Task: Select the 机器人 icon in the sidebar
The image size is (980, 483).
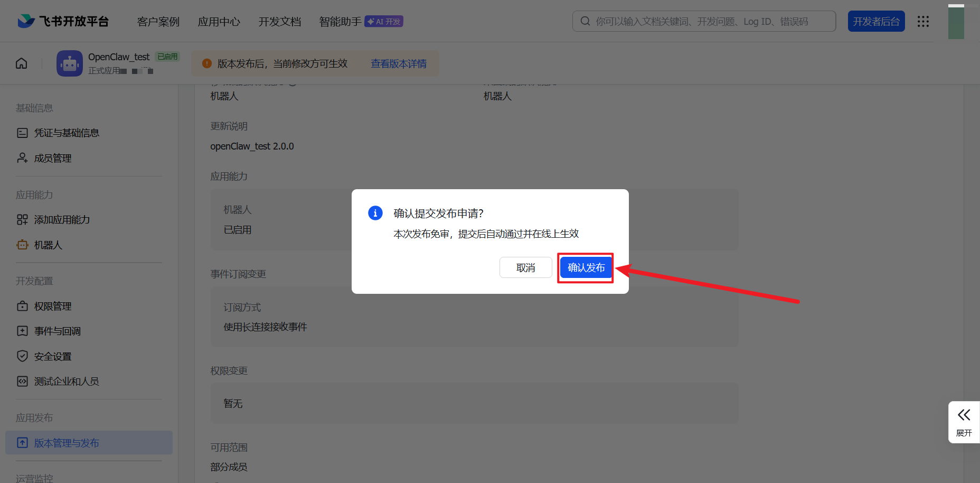Action: pos(22,245)
